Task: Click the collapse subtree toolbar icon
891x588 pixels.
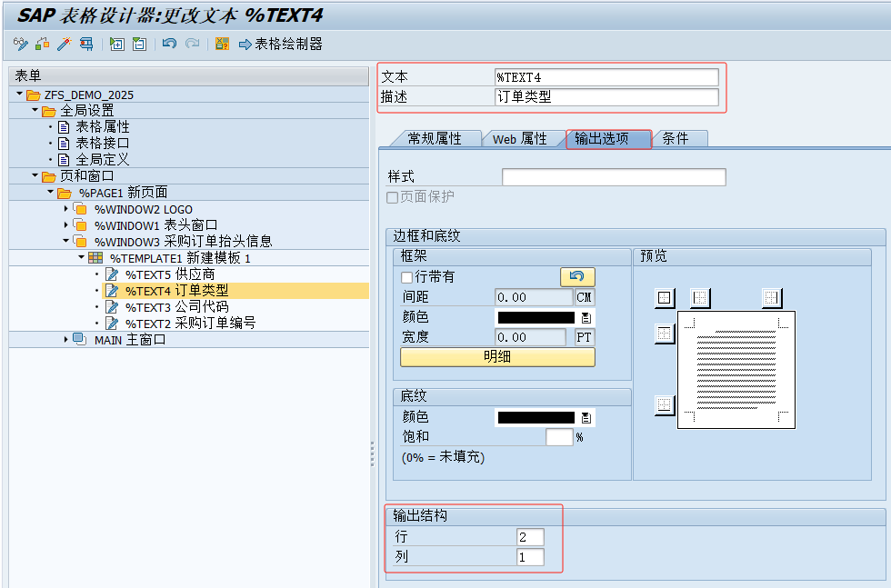Action: (139, 44)
